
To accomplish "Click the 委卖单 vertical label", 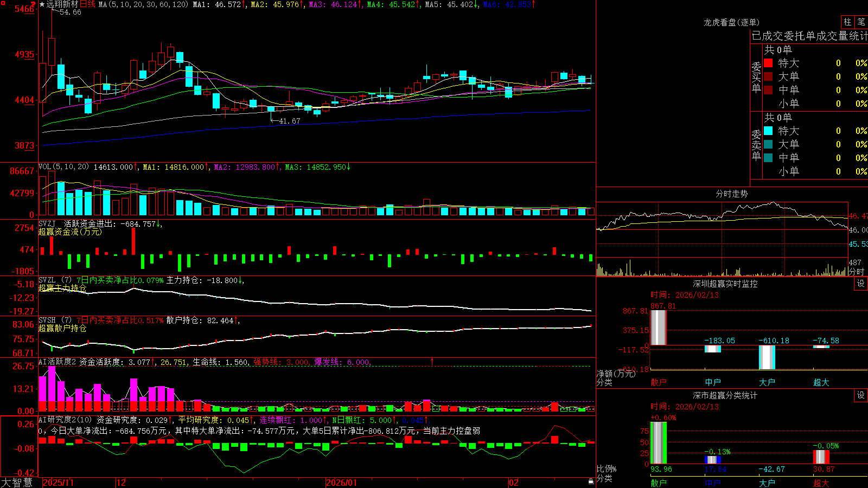I will pyautogui.click(x=756, y=145).
